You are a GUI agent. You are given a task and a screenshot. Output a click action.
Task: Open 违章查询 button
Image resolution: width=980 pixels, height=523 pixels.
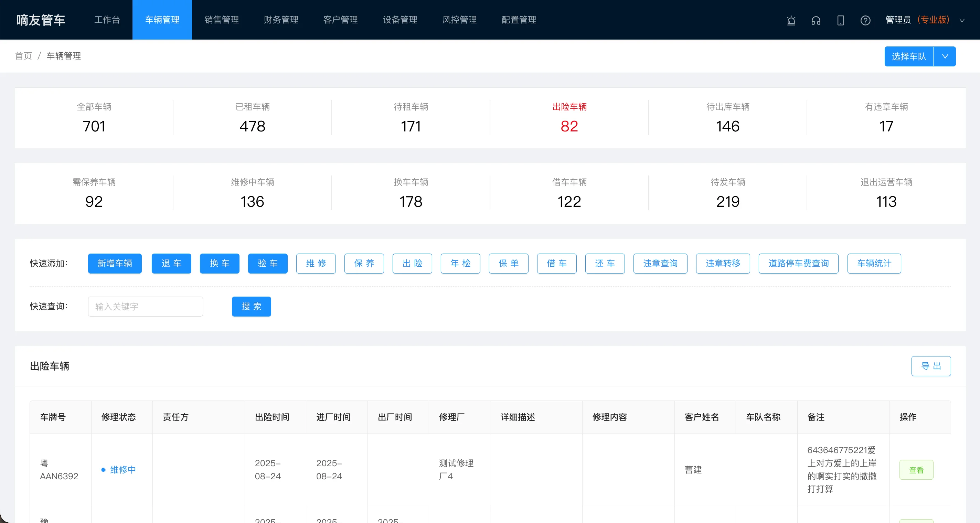click(x=660, y=263)
